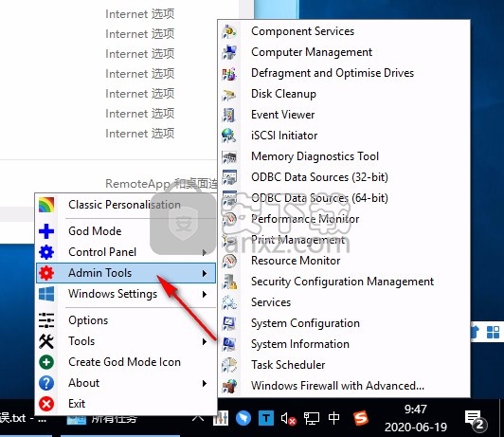Click the first Internet 选项 entry

140,14
